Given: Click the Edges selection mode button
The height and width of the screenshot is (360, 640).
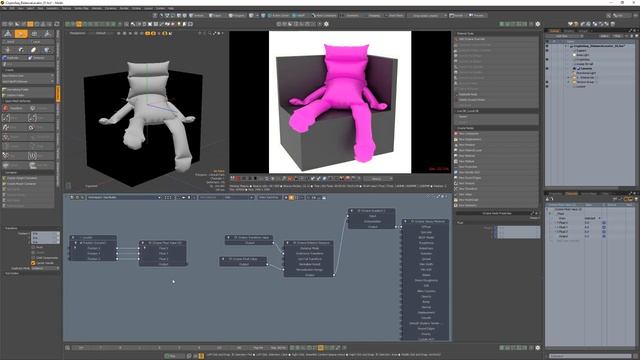Looking at the screenshot, I should (215, 16).
